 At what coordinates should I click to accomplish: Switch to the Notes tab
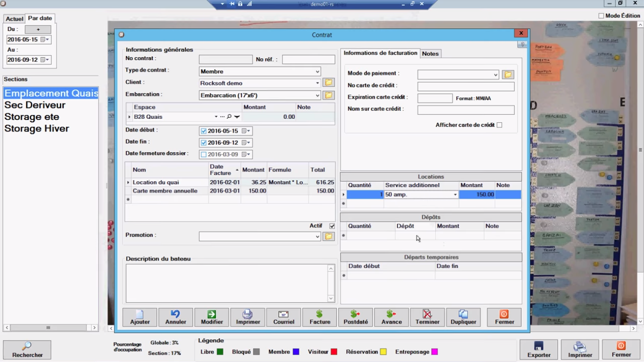tap(430, 54)
